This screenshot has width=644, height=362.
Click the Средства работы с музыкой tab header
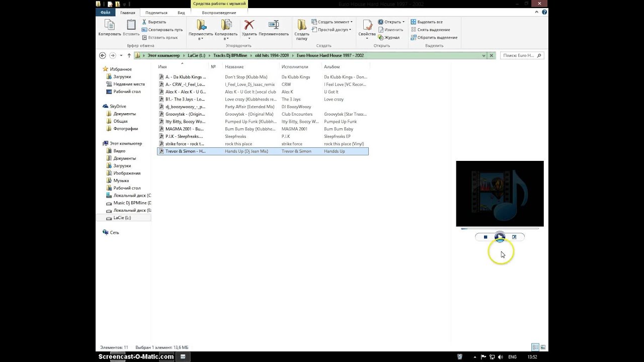219,4
